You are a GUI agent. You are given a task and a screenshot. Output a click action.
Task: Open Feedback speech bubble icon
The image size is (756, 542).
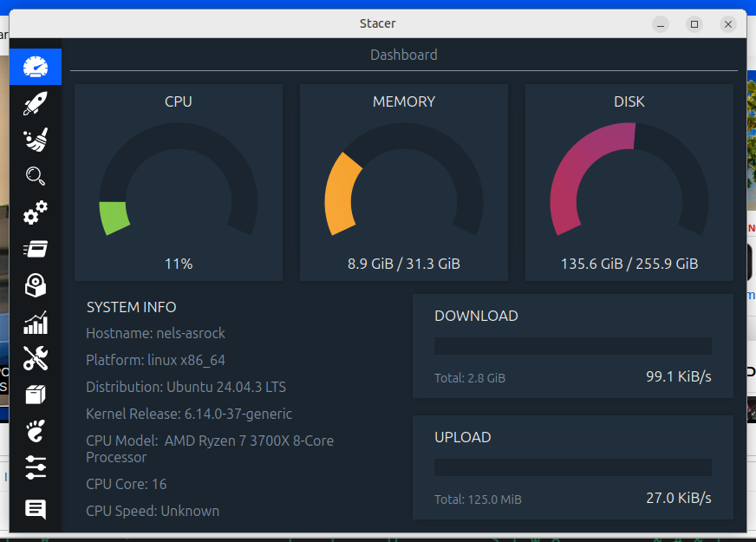(36, 509)
